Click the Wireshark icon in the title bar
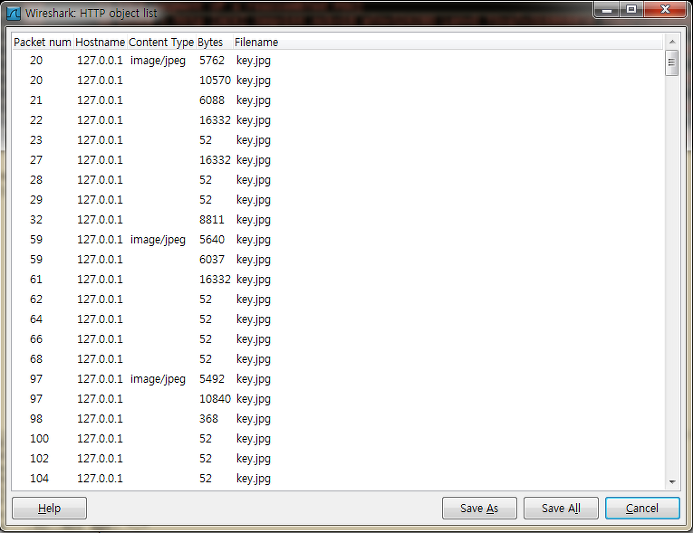 (x=13, y=13)
